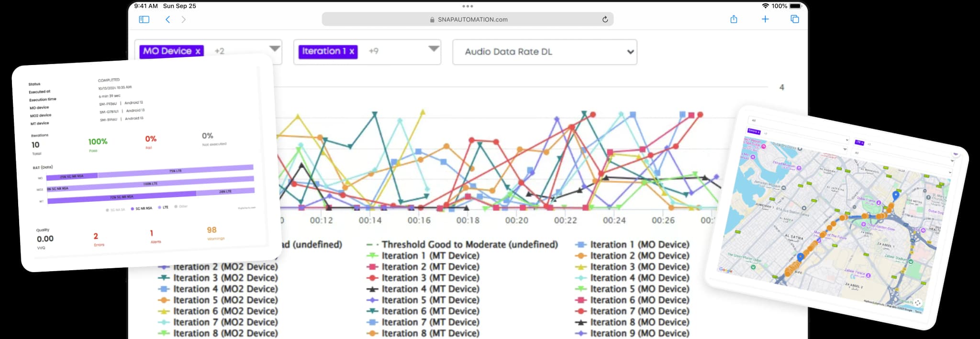Open a new tab with plus icon
Screen dimensions: 980x339
pyautogui.click(x=765, y=20)
